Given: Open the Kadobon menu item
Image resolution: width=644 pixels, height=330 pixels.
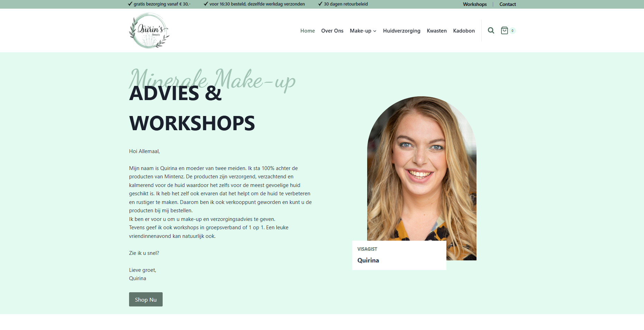Looking at the screenshot, I should (x=464, y=31).
